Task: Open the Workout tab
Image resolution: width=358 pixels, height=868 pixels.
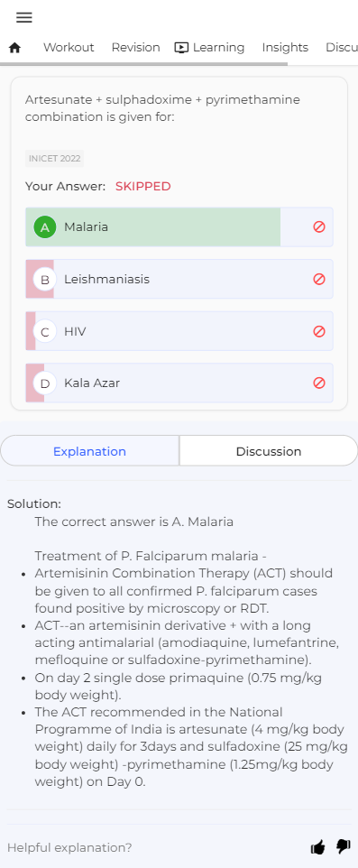Action: point(69,48)
